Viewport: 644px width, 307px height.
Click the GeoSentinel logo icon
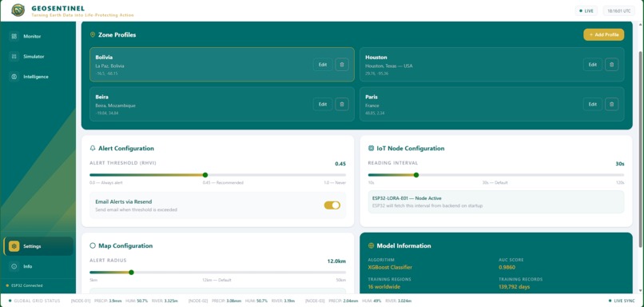(x=18, y=10)
